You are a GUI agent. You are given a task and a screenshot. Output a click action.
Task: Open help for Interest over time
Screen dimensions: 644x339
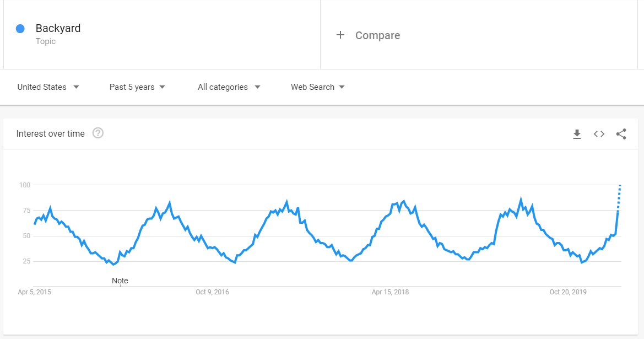[x=98, y=133]
